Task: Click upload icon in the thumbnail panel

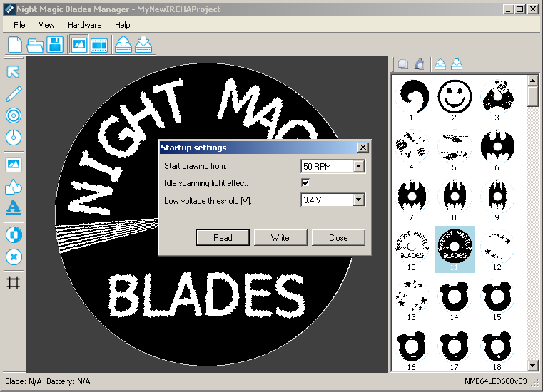Action: (x=440, y=64)
